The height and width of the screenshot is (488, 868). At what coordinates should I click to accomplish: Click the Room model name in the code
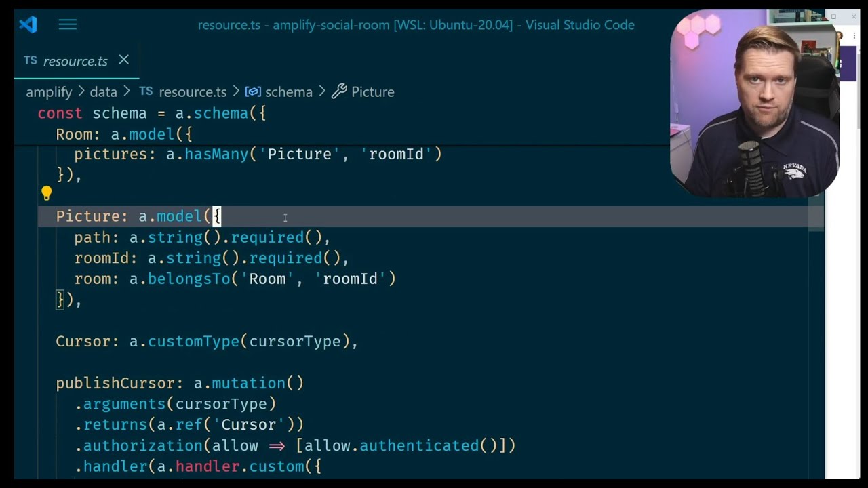coord(73,134)
